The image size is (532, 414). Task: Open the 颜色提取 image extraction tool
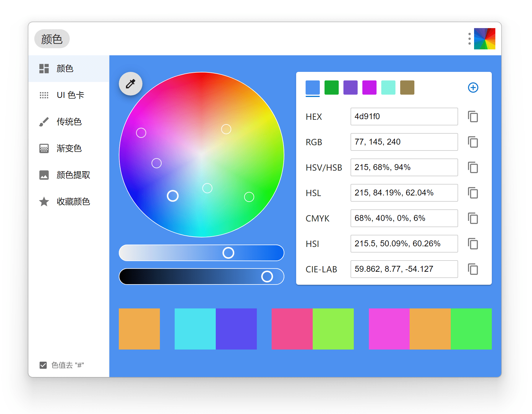pyautogui.click(x=73, y=175)
